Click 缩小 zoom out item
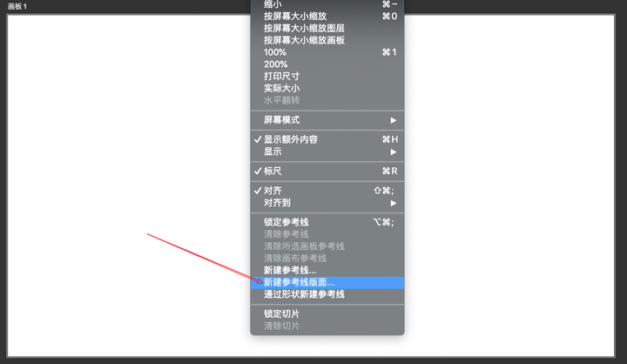The image size is (627, 364). [x=327, y=5]
